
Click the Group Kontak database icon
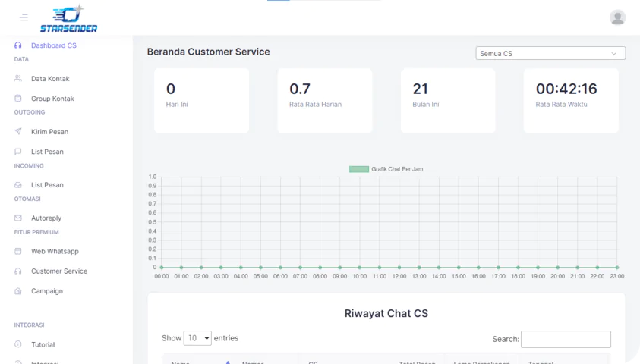coord(18,99)
